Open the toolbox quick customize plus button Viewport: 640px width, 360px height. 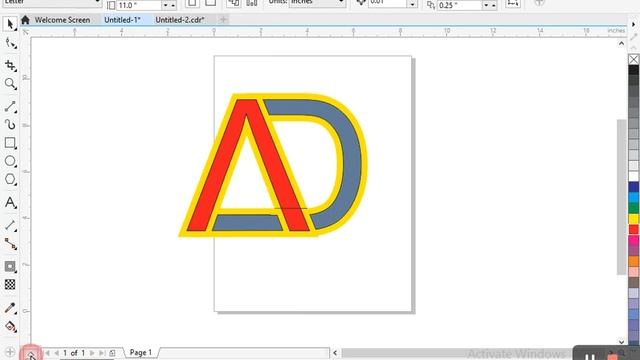[10, 352]
